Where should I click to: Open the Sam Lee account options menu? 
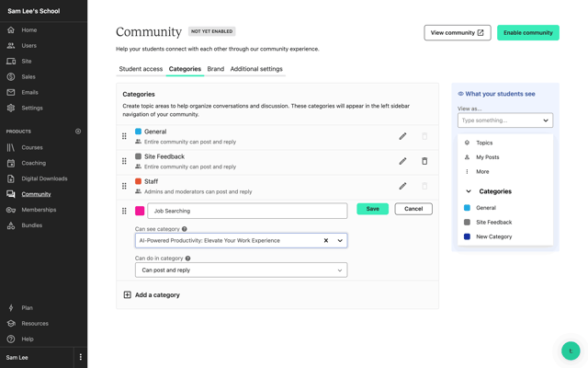[x=81, y=357]
